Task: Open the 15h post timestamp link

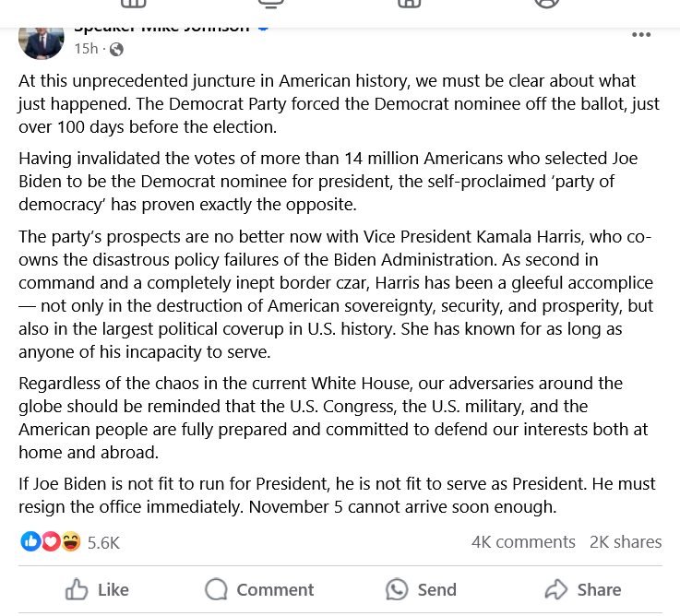Action: [86, 49]
